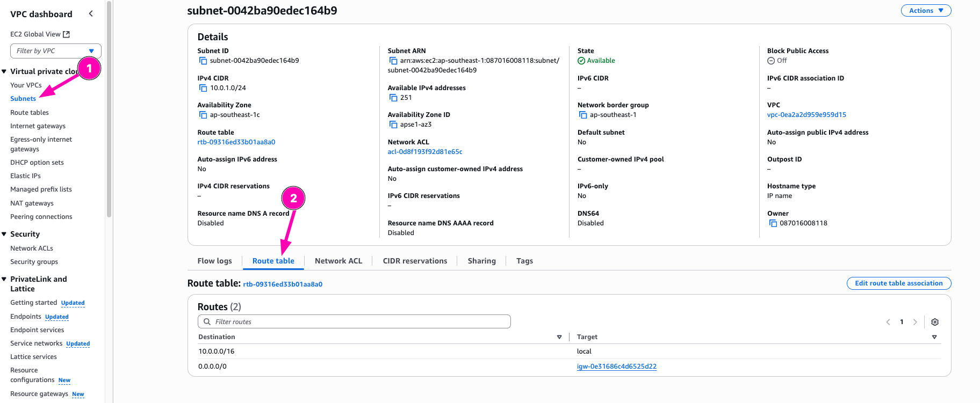The height and width of the screenshot is (403, 980).
Task: Open routes table preferences gear
Action: pyautogui.click(x=935, y=322)
